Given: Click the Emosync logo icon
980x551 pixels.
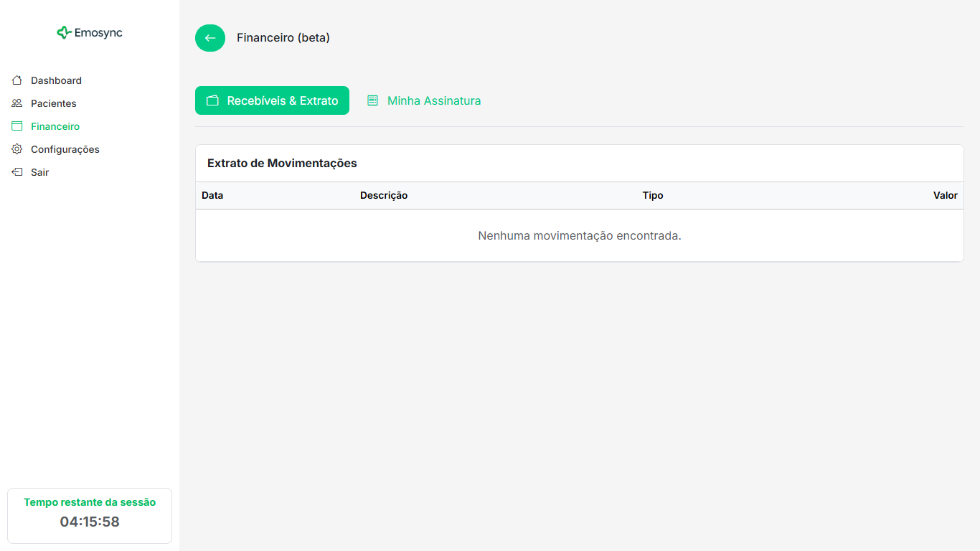Looking at the screenshot, I should (x=63, y=32).
